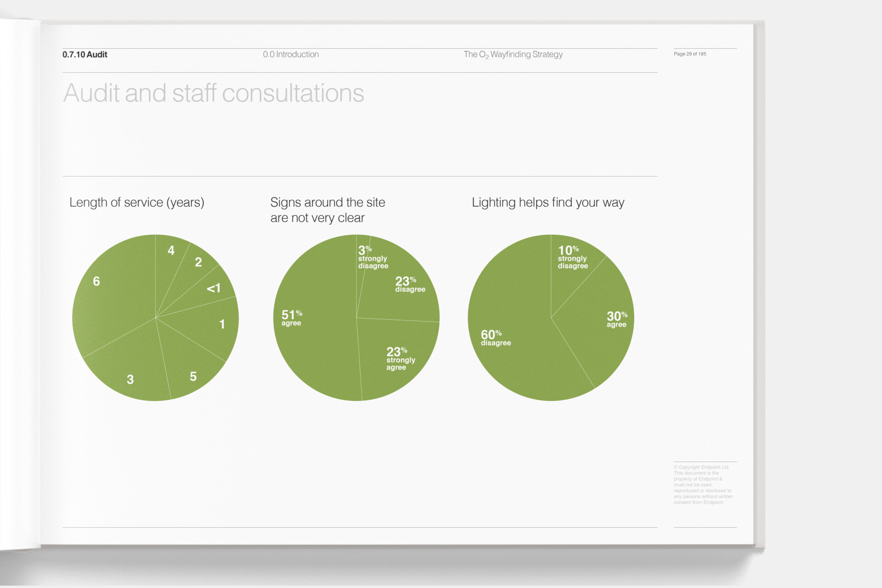882x588 pixels.
Task: Select the 'Length of service (years)' heading
Action: point(137,202)
